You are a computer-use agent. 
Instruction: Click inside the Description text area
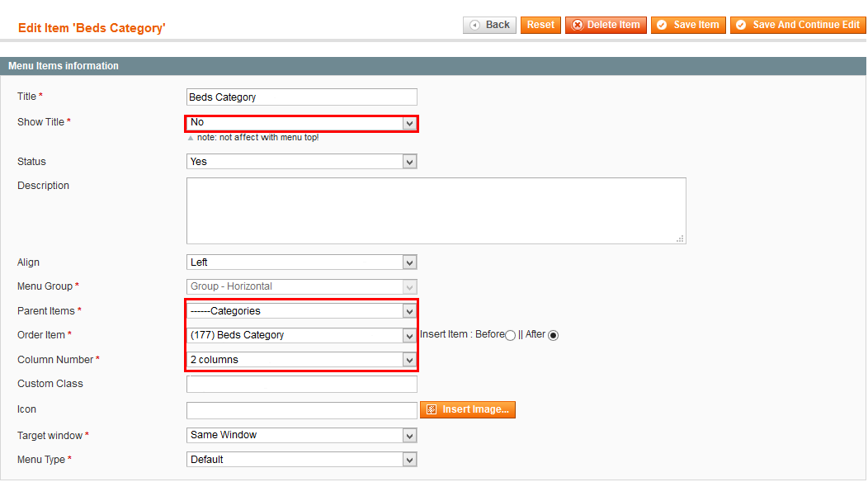(436, 210)
